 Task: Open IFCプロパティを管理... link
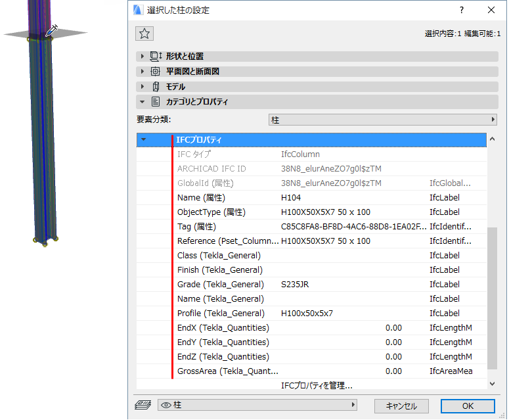(x=317, y=386)
